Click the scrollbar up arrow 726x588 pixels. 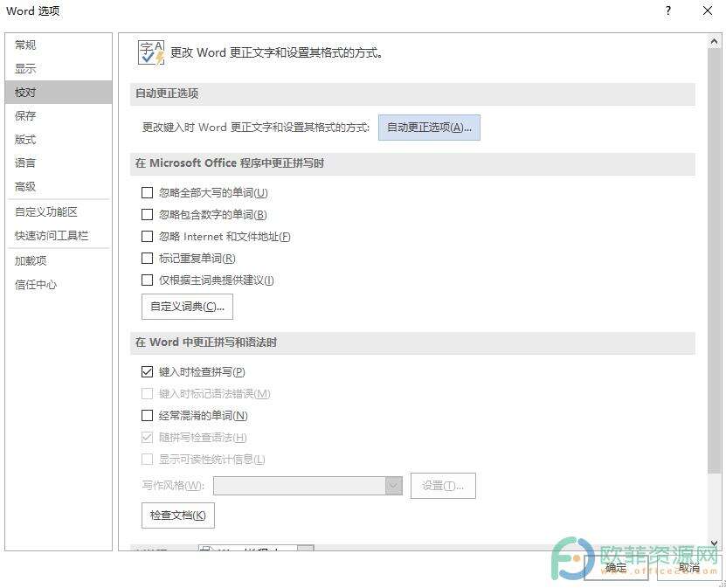pos(714,42)
